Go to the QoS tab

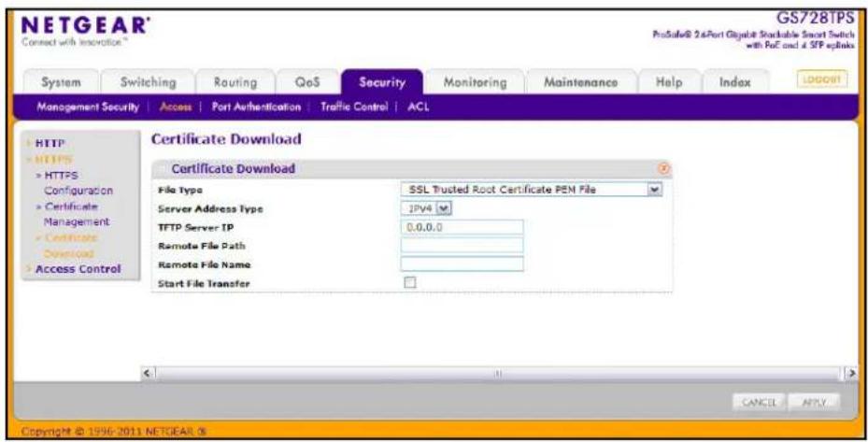(307, 82)
